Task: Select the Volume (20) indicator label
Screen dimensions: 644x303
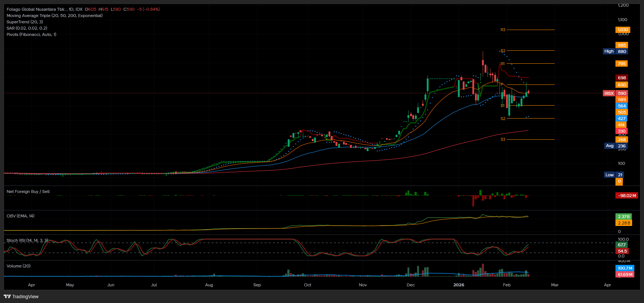Action: pyautogui.click(x=19, y=266)
